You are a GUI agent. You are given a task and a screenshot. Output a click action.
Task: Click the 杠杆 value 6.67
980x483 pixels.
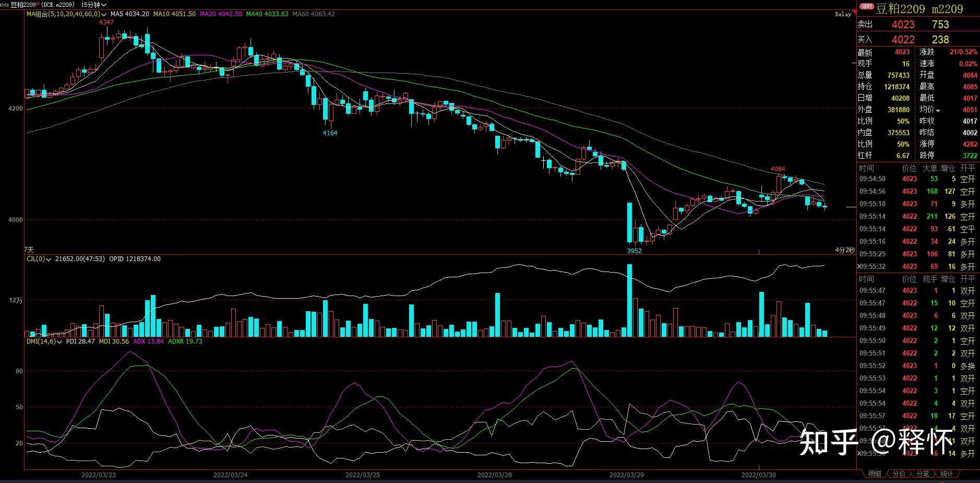click(903, 156)
